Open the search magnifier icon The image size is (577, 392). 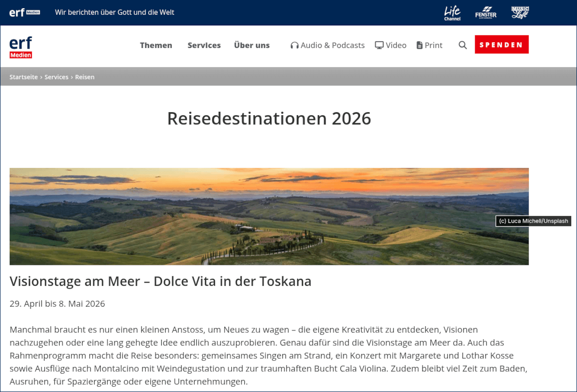click(462, 45)
